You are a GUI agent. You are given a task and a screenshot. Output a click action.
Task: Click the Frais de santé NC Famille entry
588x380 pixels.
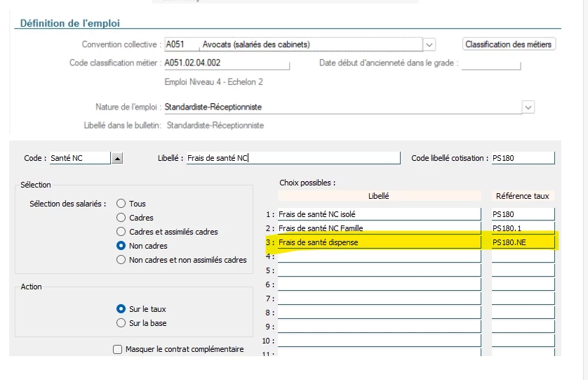[x=379, y=228]
